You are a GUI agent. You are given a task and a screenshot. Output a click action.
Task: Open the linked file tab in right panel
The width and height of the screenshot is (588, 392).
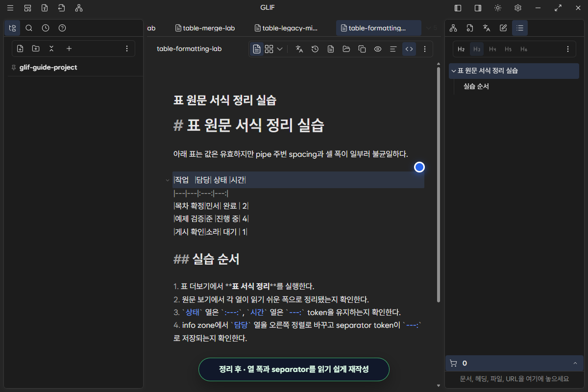[470, 28]
